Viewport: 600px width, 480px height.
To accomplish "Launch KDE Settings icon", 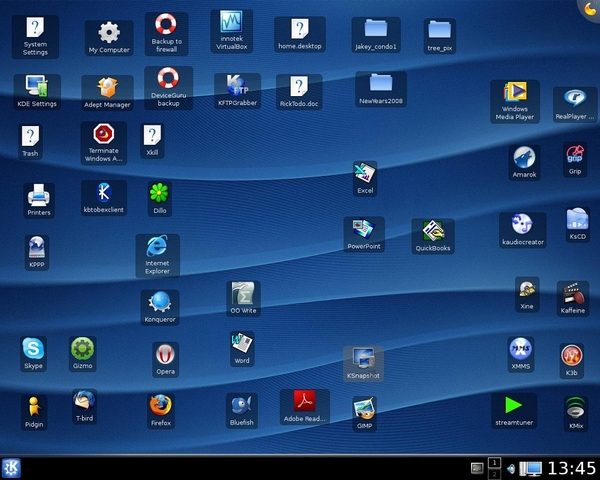I will click(x=37, y=92).
